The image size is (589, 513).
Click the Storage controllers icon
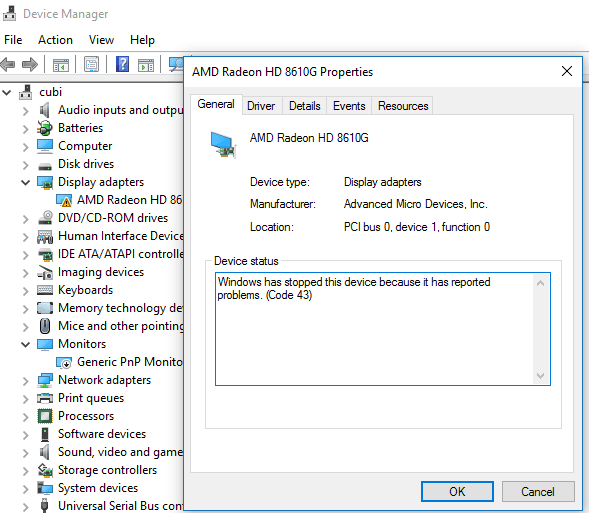(45, 470)
